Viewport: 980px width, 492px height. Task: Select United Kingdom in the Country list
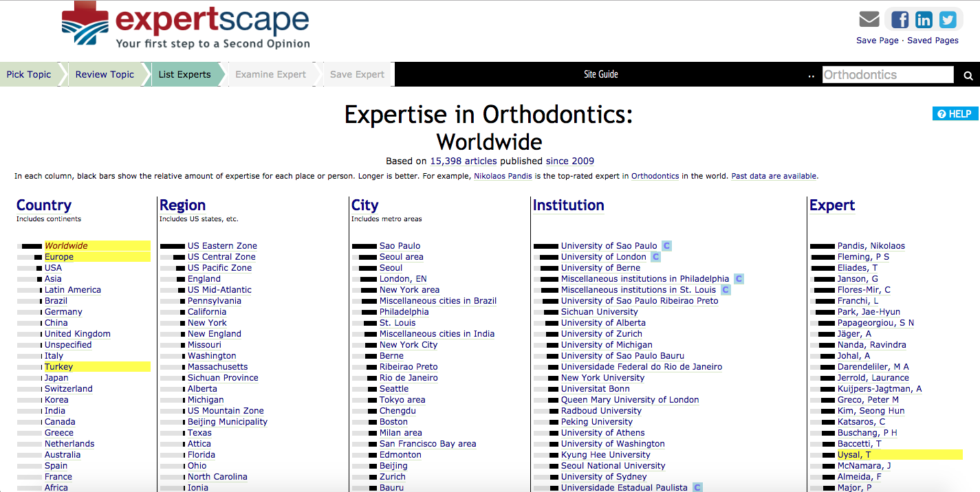78,334
